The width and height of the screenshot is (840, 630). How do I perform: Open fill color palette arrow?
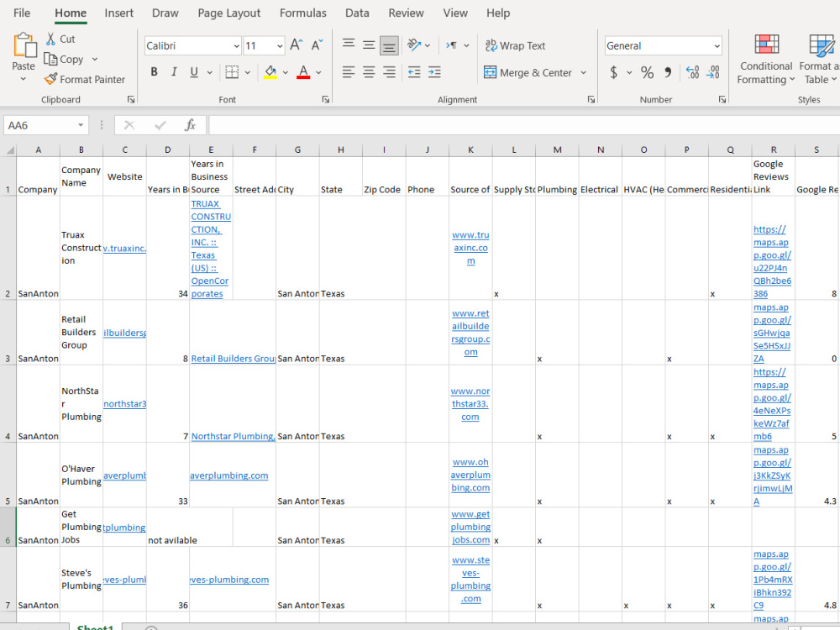pos(286,72)
